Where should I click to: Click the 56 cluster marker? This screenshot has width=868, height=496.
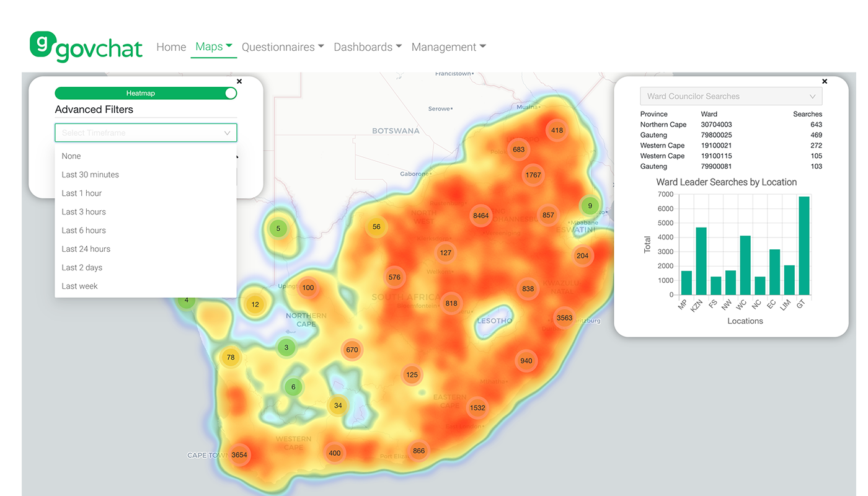point(376,227)
